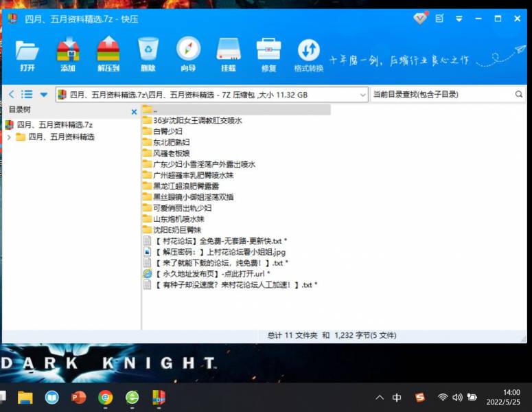Click the diamond VIP icon in title bar
The image size is (532, 412).
(420, 19)
